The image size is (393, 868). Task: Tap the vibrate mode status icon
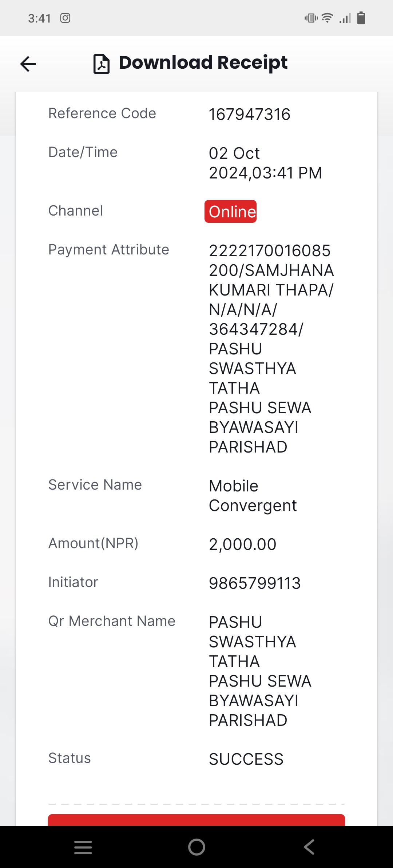[x=311, y=18]
